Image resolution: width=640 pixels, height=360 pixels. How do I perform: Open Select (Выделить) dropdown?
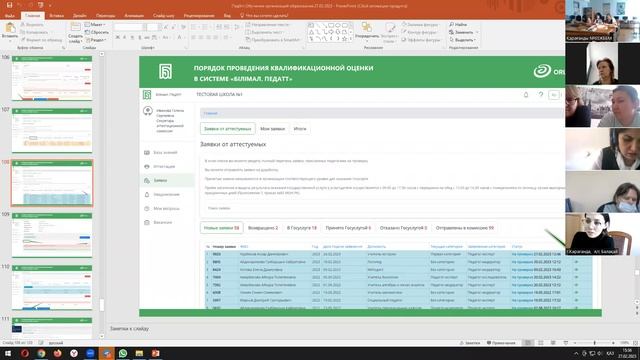(462, 40)
